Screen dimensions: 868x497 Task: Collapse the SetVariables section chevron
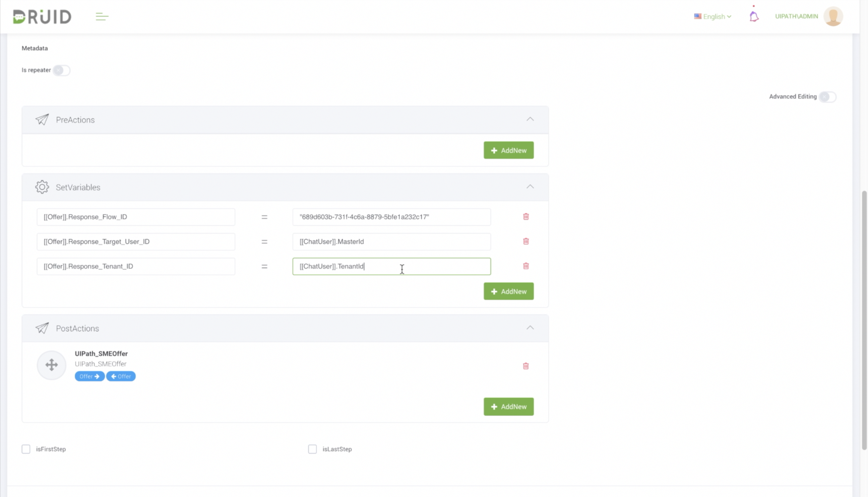click(x=530, y=187)
